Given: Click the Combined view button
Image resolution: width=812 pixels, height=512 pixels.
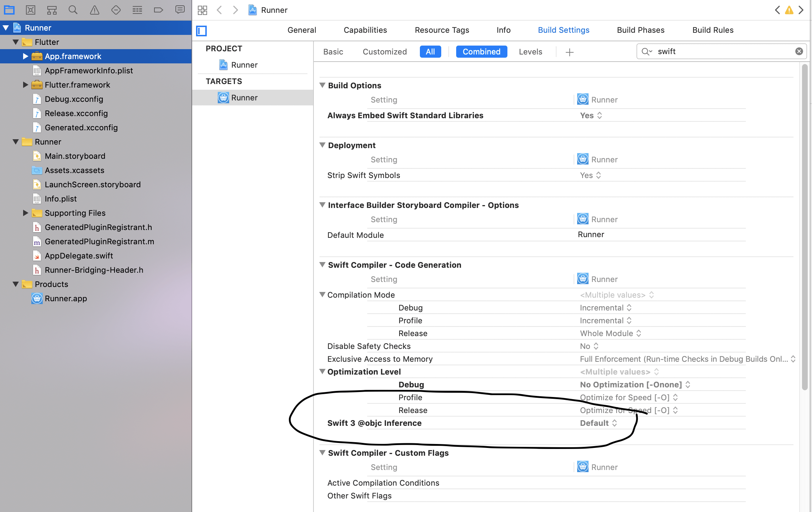Looking at the screenshot, I should [481, 51].
